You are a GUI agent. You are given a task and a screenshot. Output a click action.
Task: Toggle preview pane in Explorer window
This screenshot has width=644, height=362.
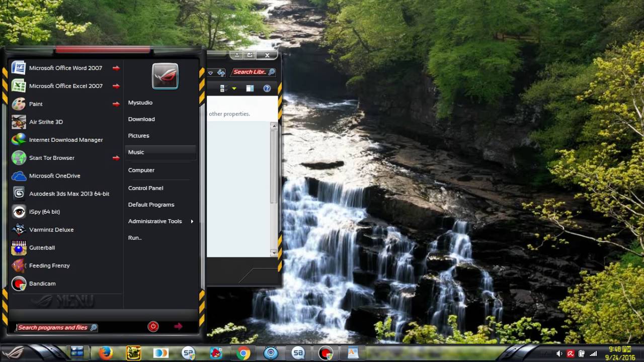coord(250,88)
